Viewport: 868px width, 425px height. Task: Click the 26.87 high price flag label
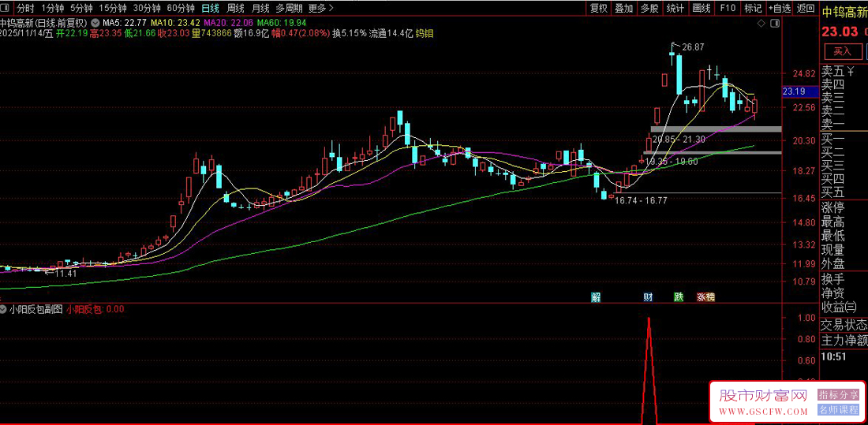[693, 47]
